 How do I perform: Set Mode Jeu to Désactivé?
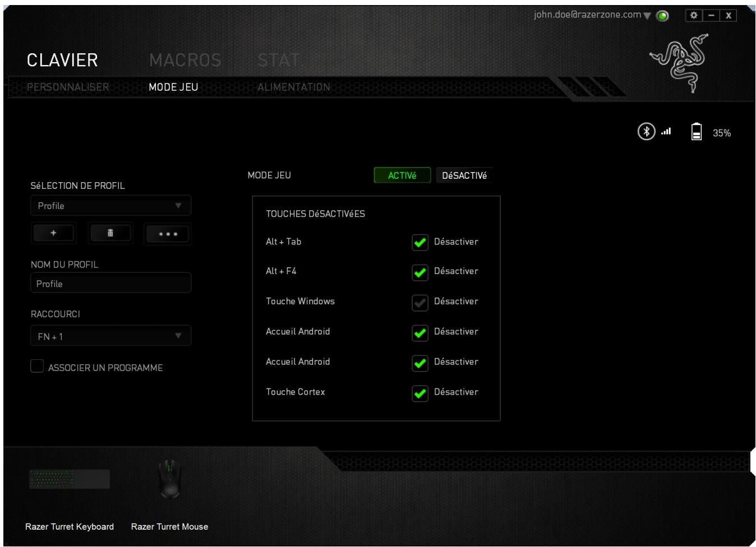coord(464,175)
